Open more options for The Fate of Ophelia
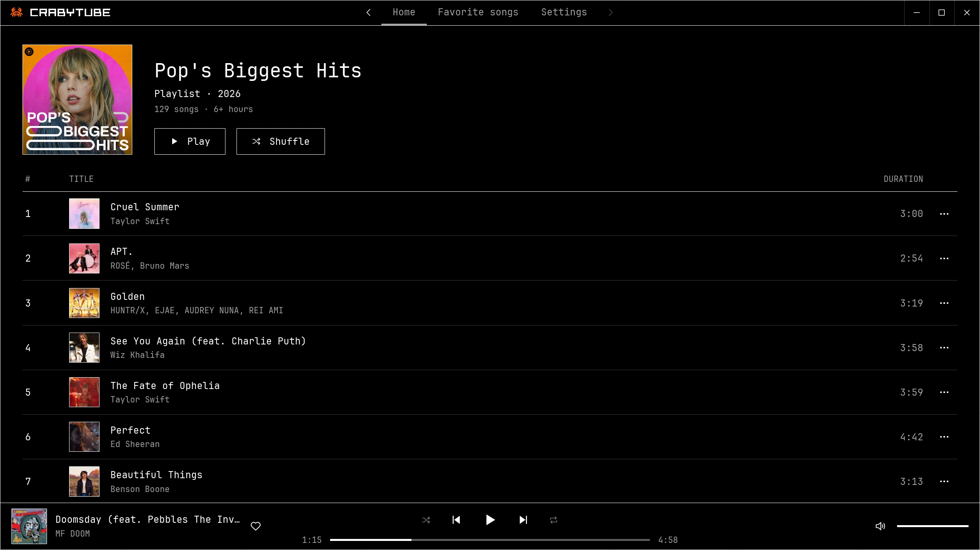This screenshot has width=980, height=550. (944, 392)
